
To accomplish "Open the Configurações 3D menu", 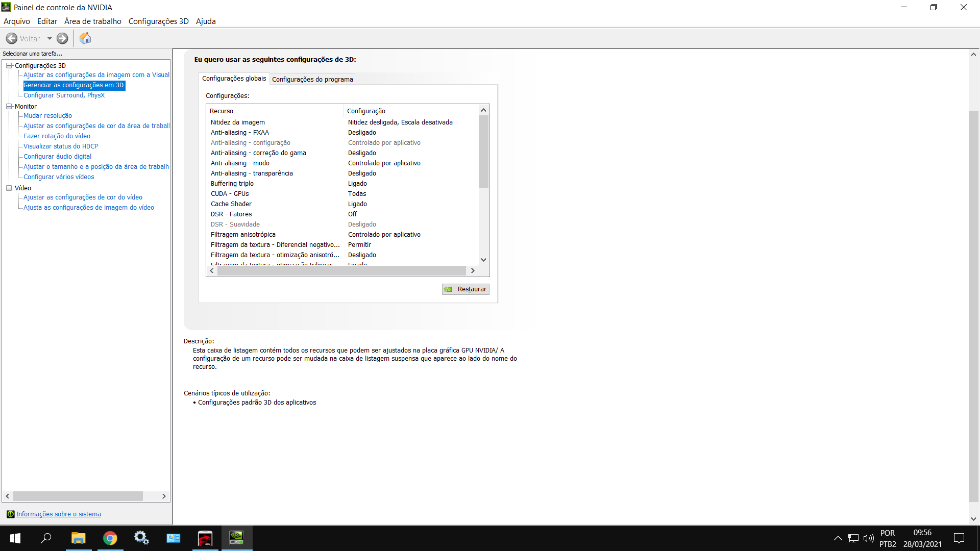I will tap(159, 21).
